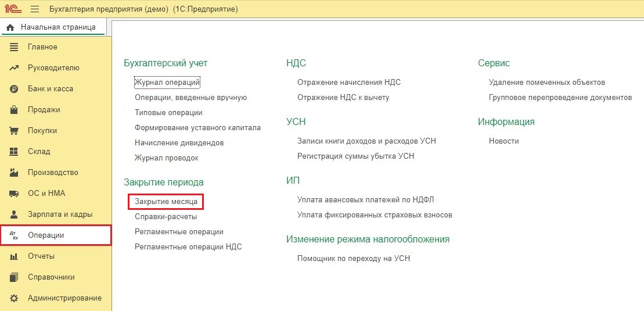Open Типовые операции
The width and height of the screenshot is (644, 311).
(x=168, y=112)
